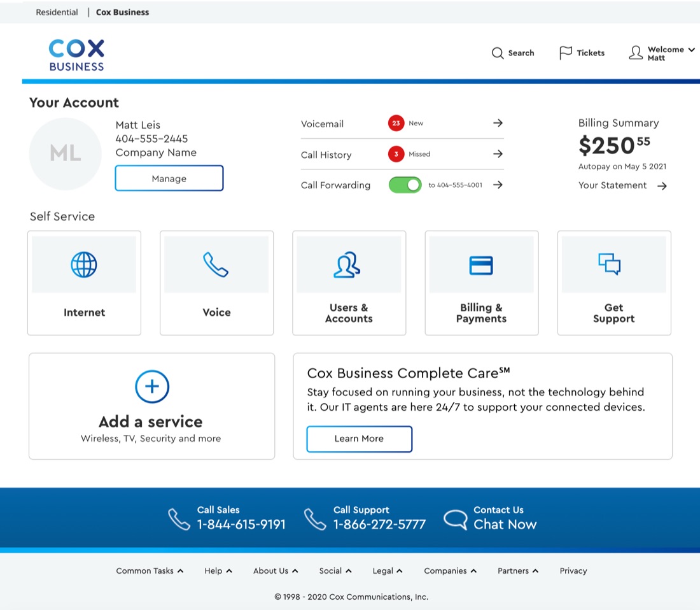Click the Voicemail row label
Screen dimensions: 700x610
(323, 124)
